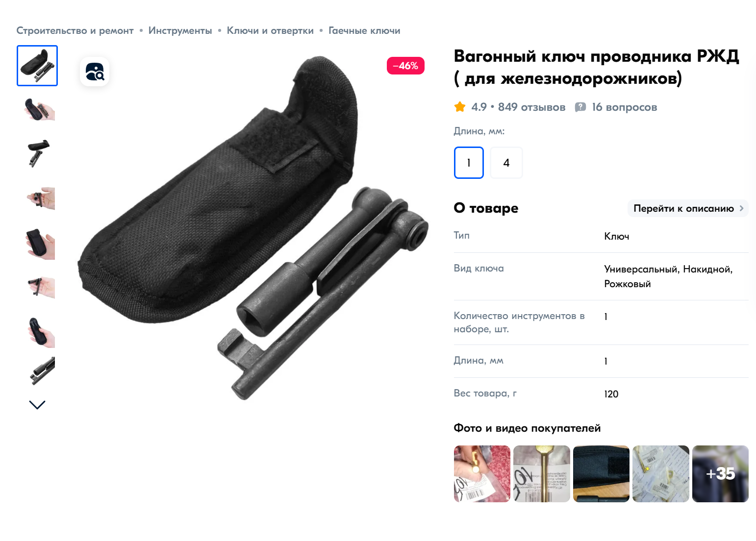Open the Гаечные ключи breadcrumb

(364, 30)
